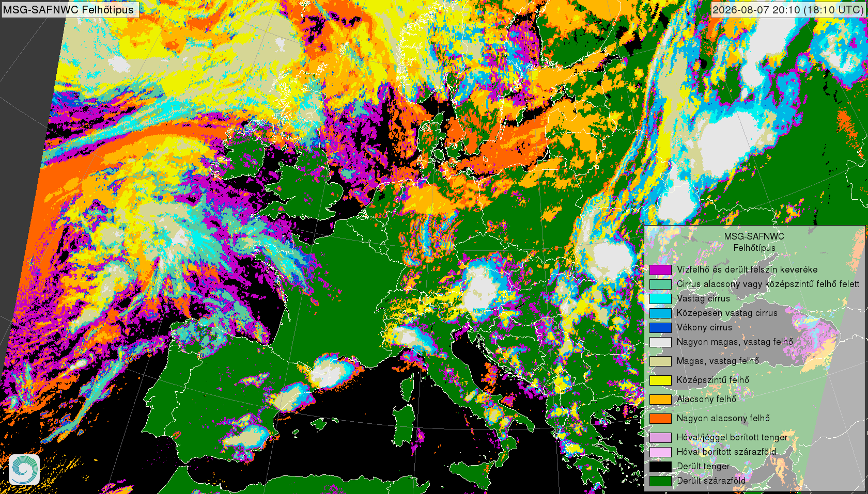Click the pale pink Hóval borított szárazföld swatch
The width and height of the screenshot is (868, 494).
point(660,452)
